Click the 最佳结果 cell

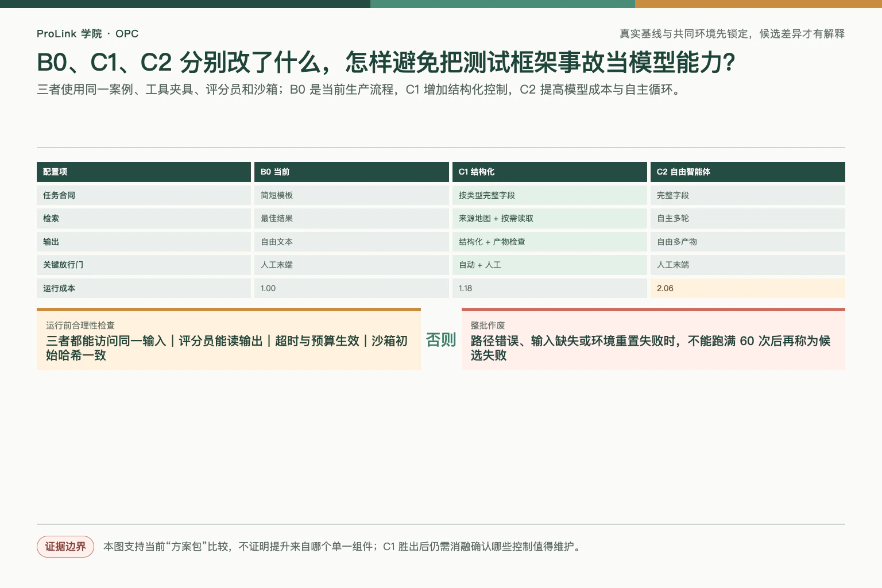[x=351, y=218]
